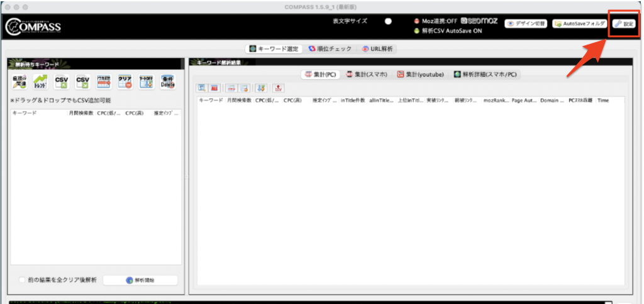Click the red ALL icon in results toolbar

(x=214, y=89)
